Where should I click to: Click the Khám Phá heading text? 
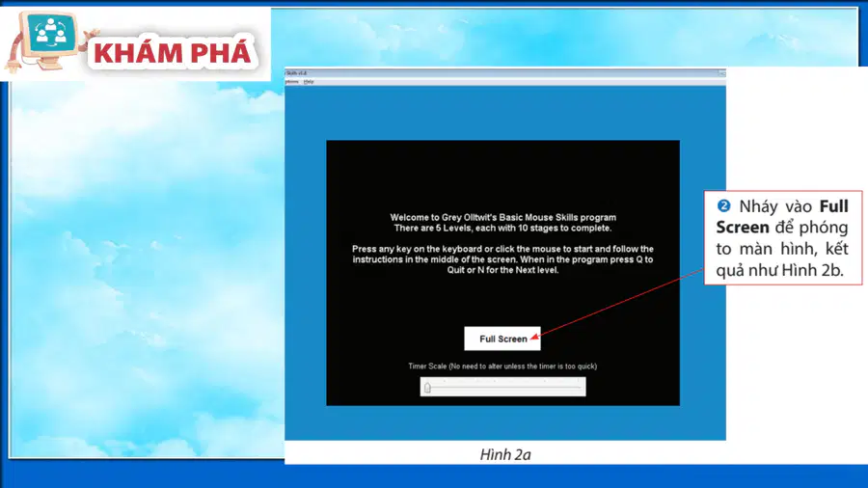pyautogui.click(x=173, y=53)
